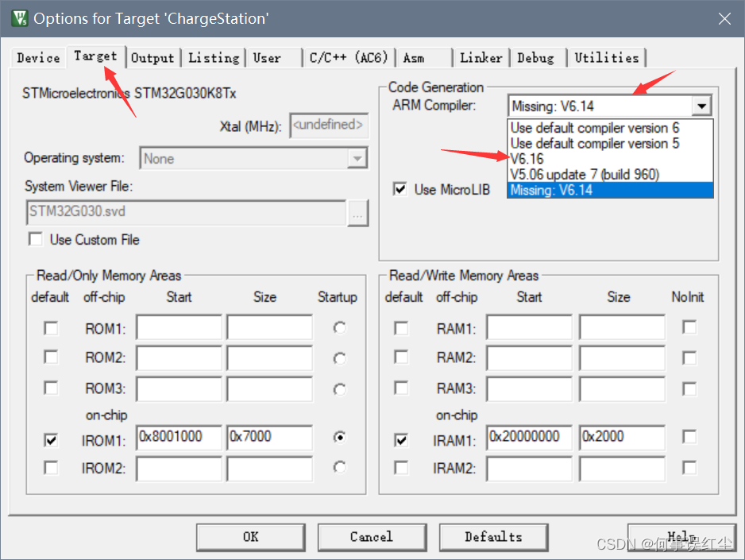Enable the Use Custom File checkbox

36,239
